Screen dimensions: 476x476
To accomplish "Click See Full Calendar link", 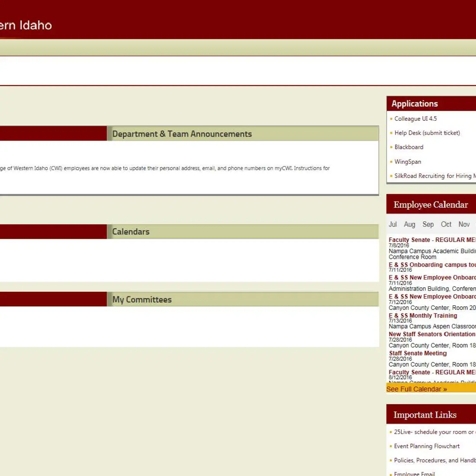I will coord(416,389).
